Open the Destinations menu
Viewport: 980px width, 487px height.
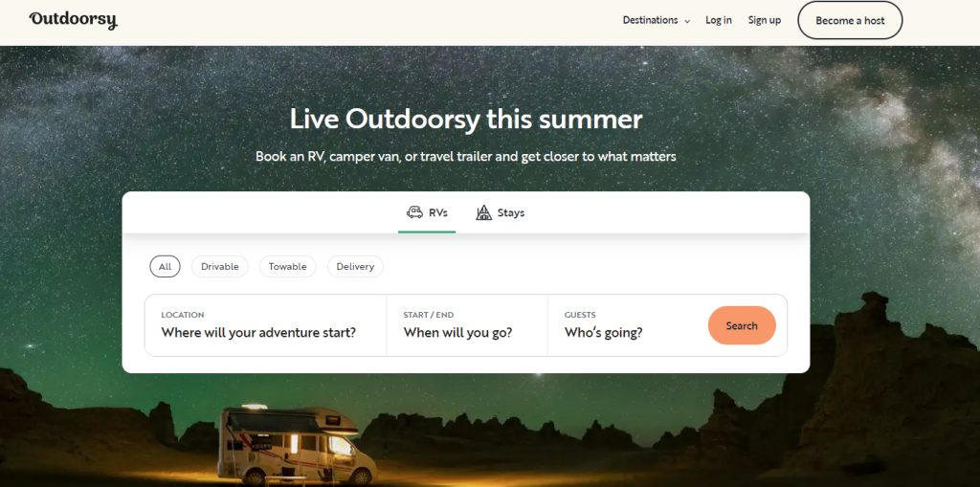657,20
